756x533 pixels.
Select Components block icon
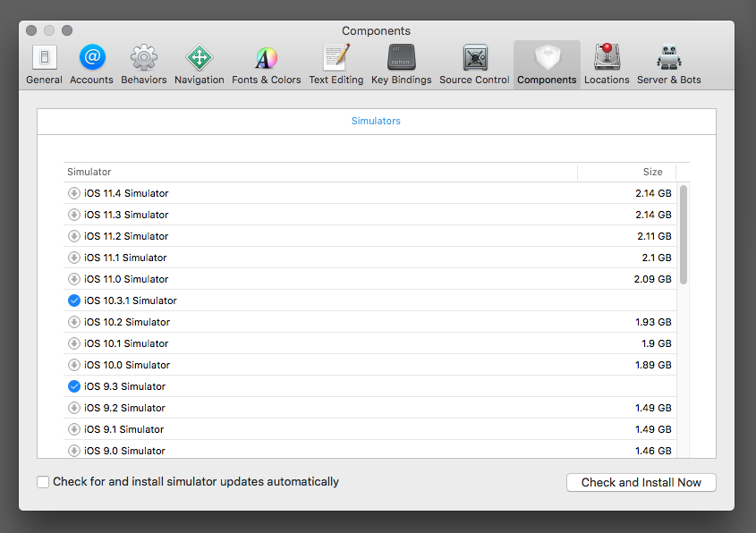[x=547, y=57]
